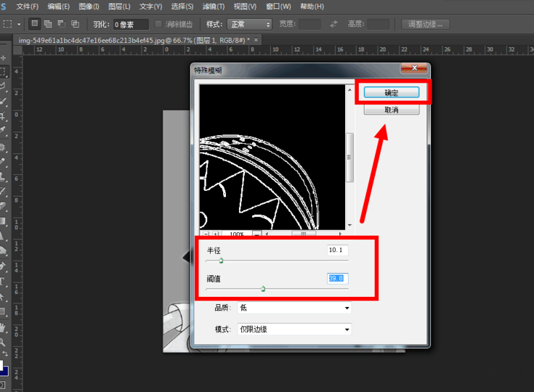Click the 取消 cancel button
534x392 pixels.
tap(392, 110)
